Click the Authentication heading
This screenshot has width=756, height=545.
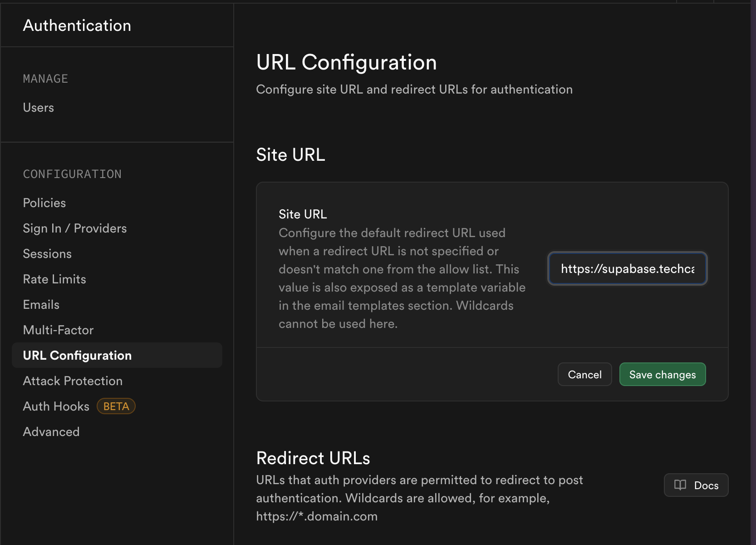(x=77, y=25)
